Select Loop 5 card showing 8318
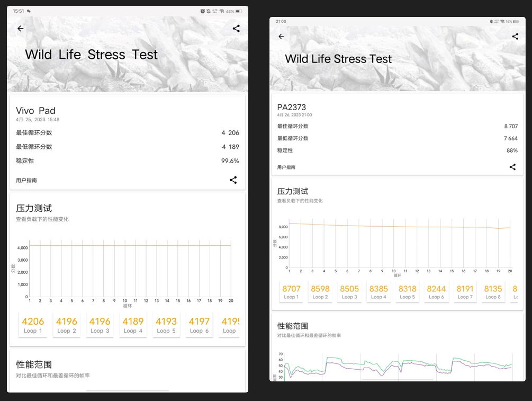This screenshot has width=532, height=401. (408, 292)
